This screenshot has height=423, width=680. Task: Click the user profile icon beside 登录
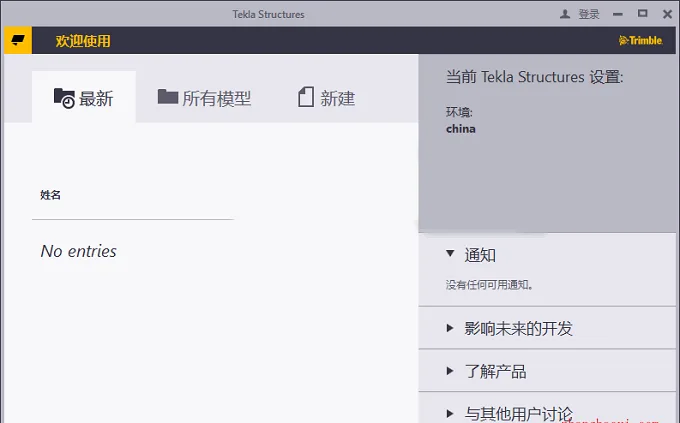565,14
